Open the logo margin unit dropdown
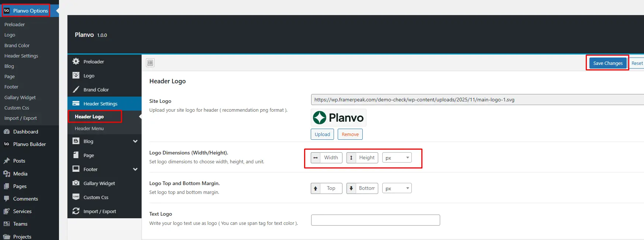Viewport: 644px width, 240px height. click(397, 188)
